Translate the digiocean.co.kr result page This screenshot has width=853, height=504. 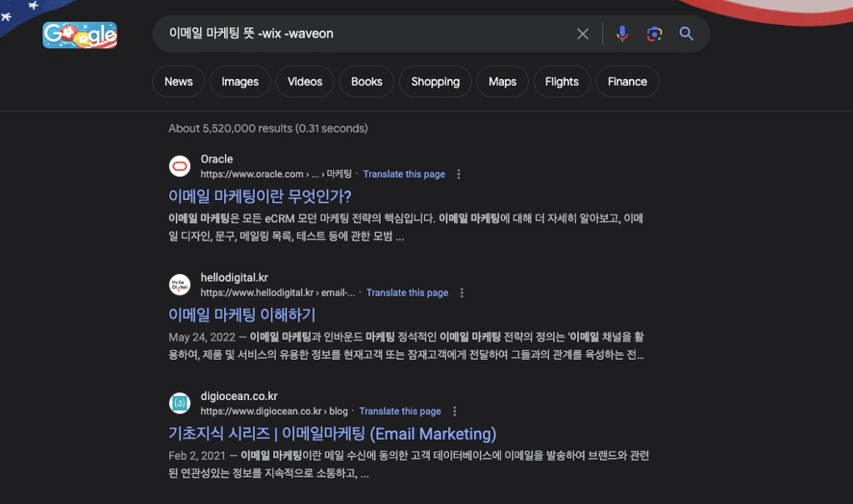click(400, 412)
